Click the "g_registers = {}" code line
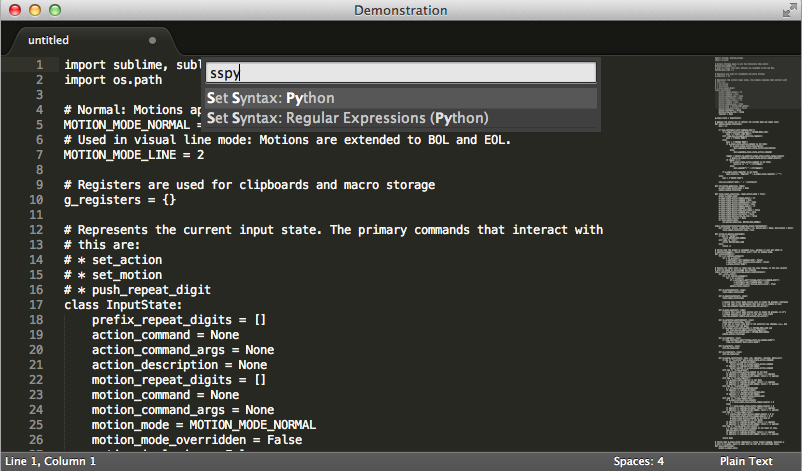 (x=120, y=200)
